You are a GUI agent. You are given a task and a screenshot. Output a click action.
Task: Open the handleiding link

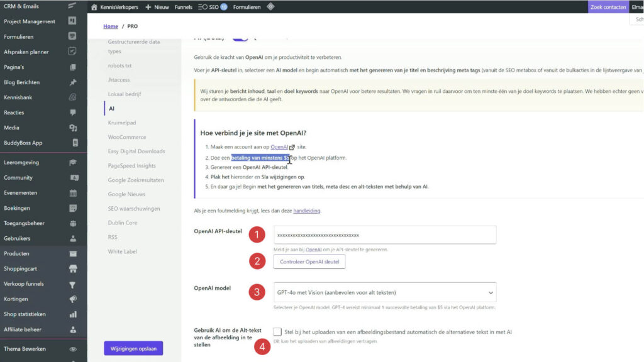tap(307, 211)
